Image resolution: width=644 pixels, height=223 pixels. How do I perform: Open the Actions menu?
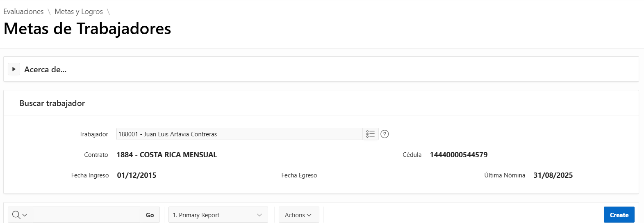[x=298, y=215]
